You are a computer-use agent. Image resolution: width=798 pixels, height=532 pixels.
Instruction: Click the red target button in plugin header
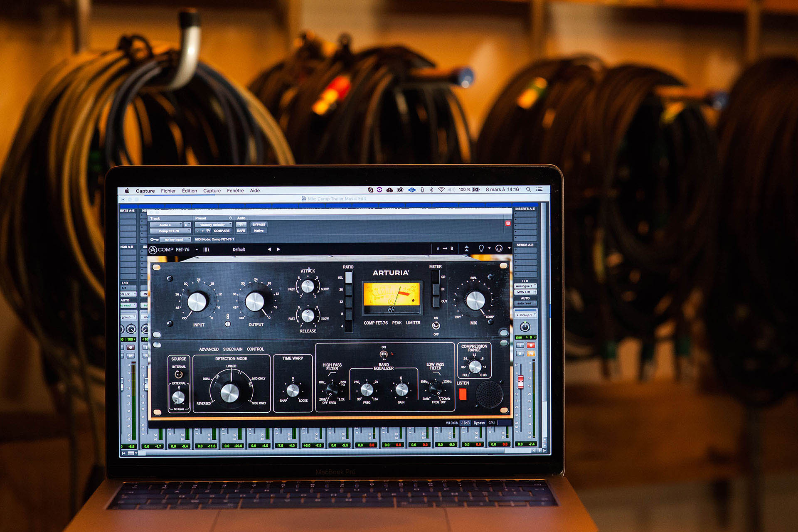point(507,224)
